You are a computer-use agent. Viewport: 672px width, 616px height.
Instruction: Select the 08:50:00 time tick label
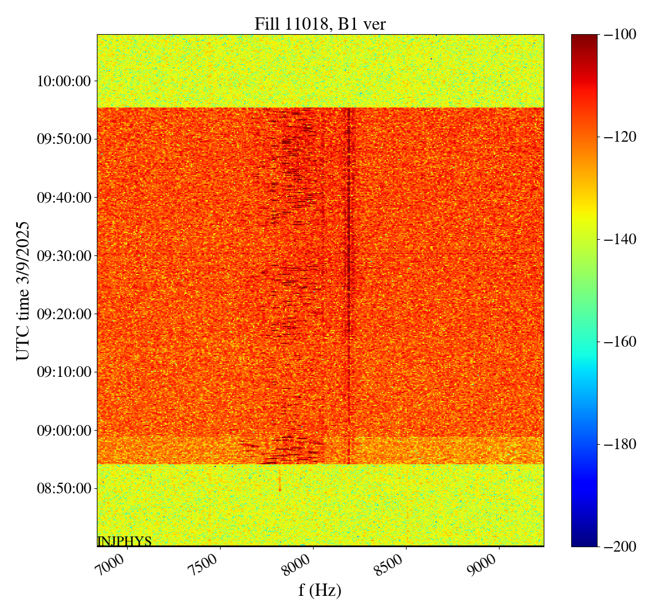64,488
